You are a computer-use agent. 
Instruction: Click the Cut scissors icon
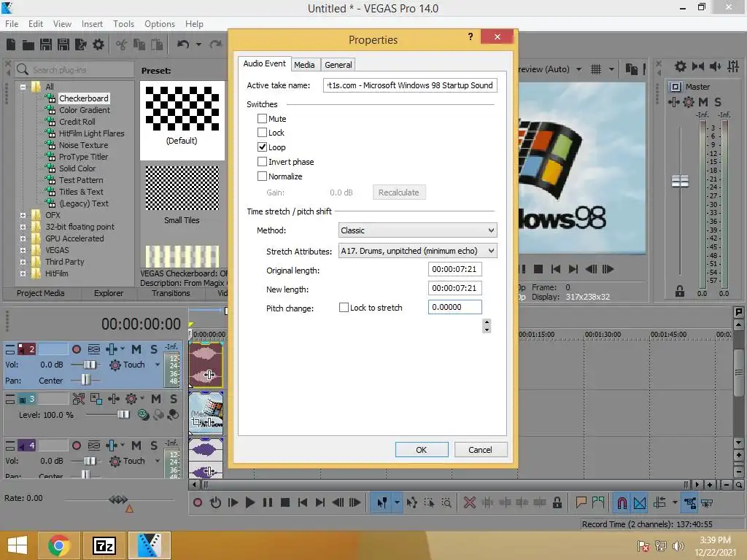(122, 44)
